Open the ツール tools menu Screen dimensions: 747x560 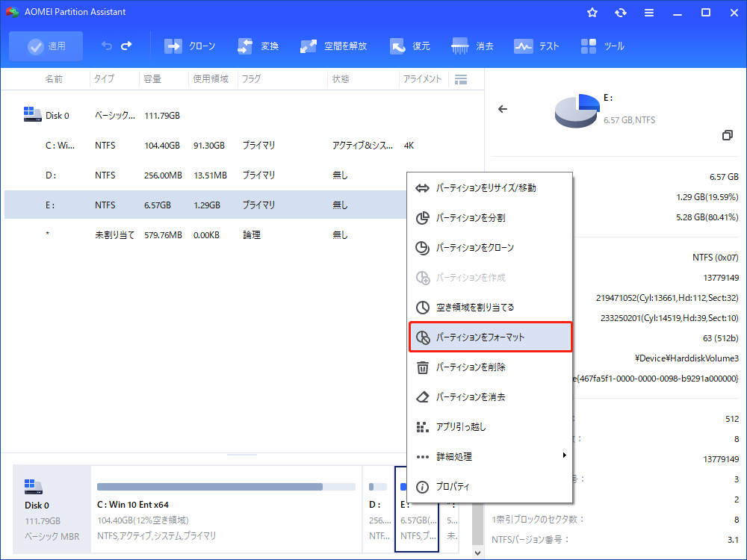click(602, 46)
